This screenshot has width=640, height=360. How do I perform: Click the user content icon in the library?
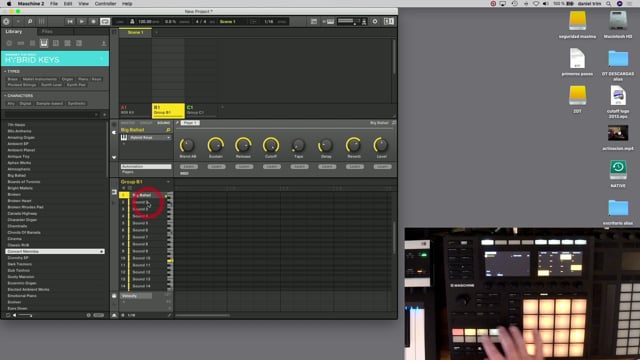pos(104,43)
